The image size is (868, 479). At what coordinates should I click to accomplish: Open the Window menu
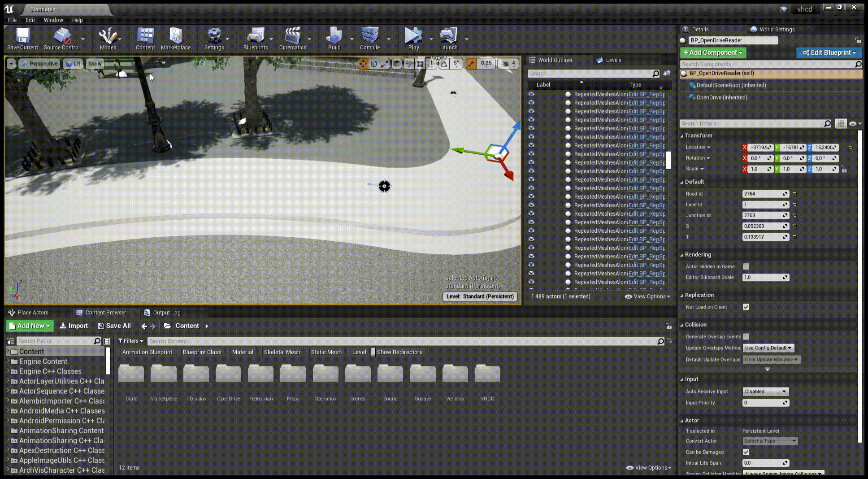[x=53, y=20]
